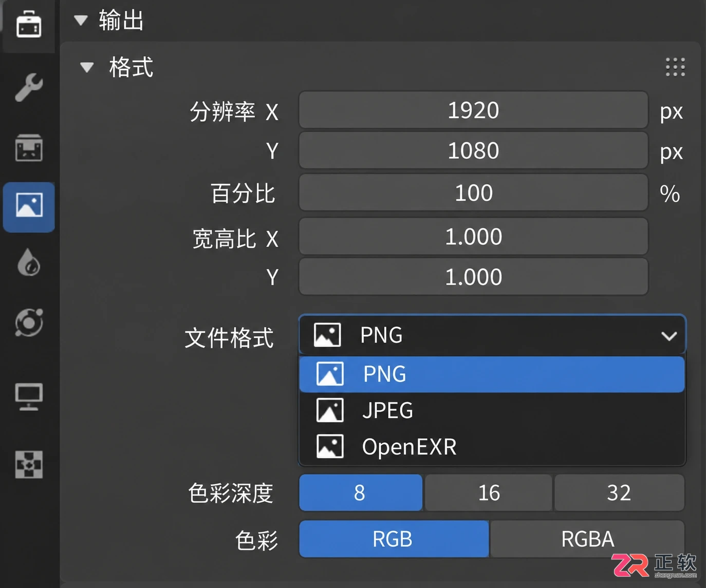Click the 输出 section title text

(121, 21)
